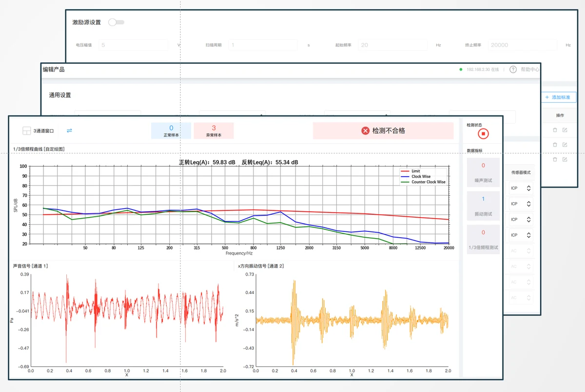Open the 振动测试 indicator card
The image size is (585, 392).
pos(483,206)
